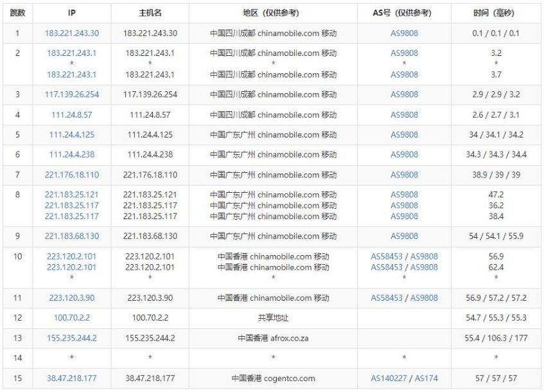Image resolution: width=544 pixels, height=392 pixels.
Task: Open the AS9808 link in hop 1 row
Action: pyautogui.click(x=404, y=33)
